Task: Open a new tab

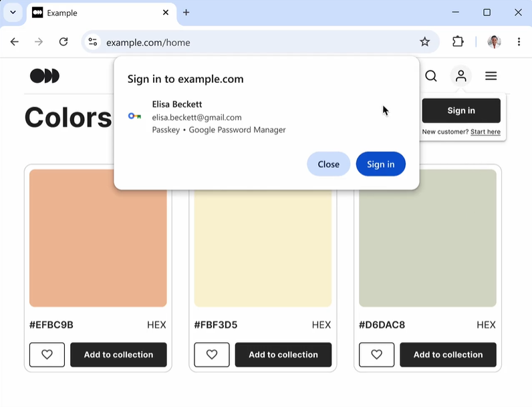Action: [186, 13]
